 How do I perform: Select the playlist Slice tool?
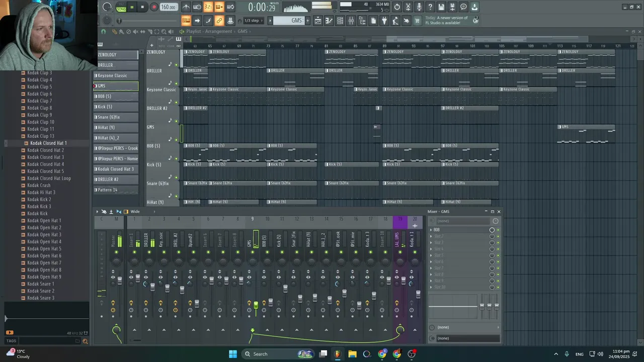(150, 31)
